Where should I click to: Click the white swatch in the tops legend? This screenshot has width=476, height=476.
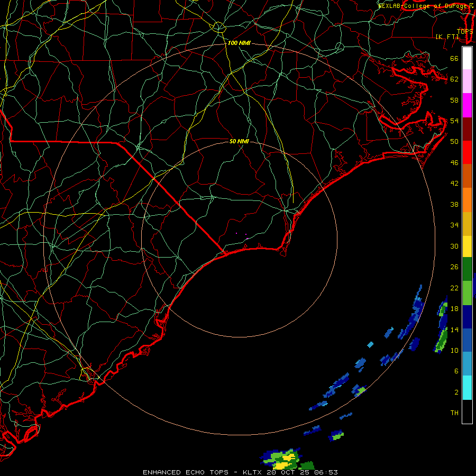[467, 58]
